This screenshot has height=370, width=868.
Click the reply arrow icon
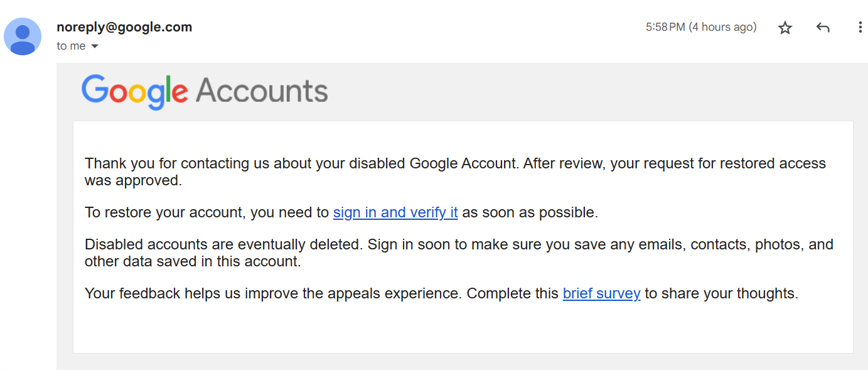click(x=823, y=28)
